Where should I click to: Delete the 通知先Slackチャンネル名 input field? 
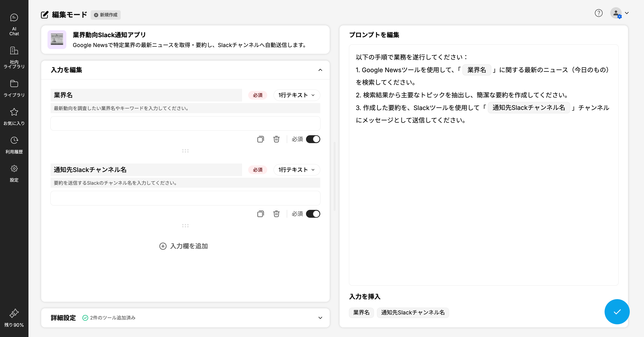pos(276,214)
